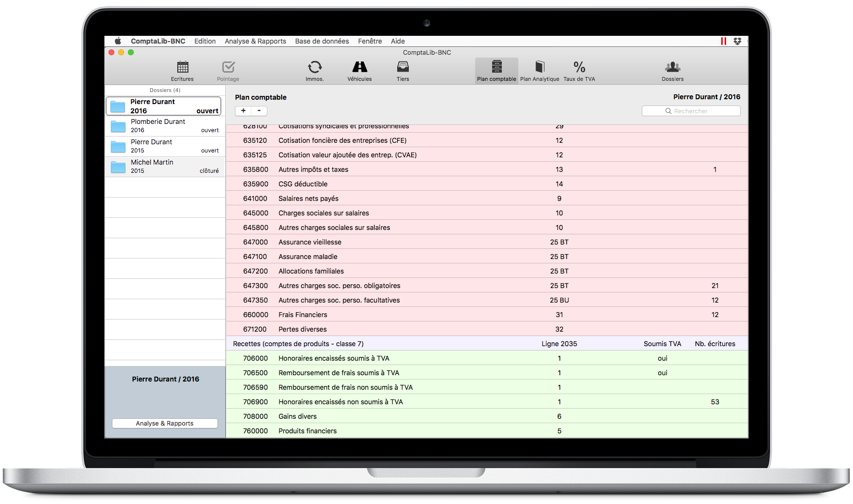Select row 706500 Remboursement de frais soumis
This screenshot has height=504, width=853.
[487, 373]
